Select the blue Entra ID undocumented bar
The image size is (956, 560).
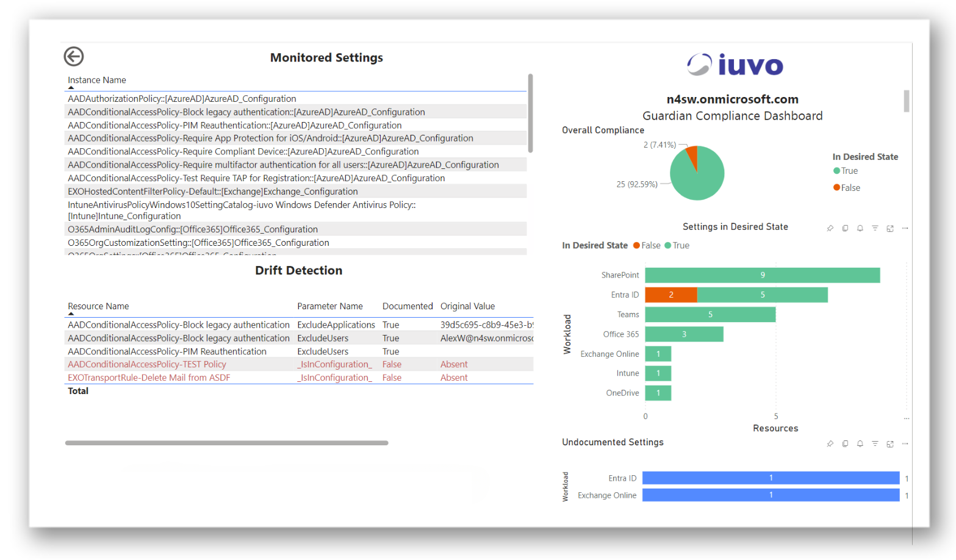click(x=771, y=478)
